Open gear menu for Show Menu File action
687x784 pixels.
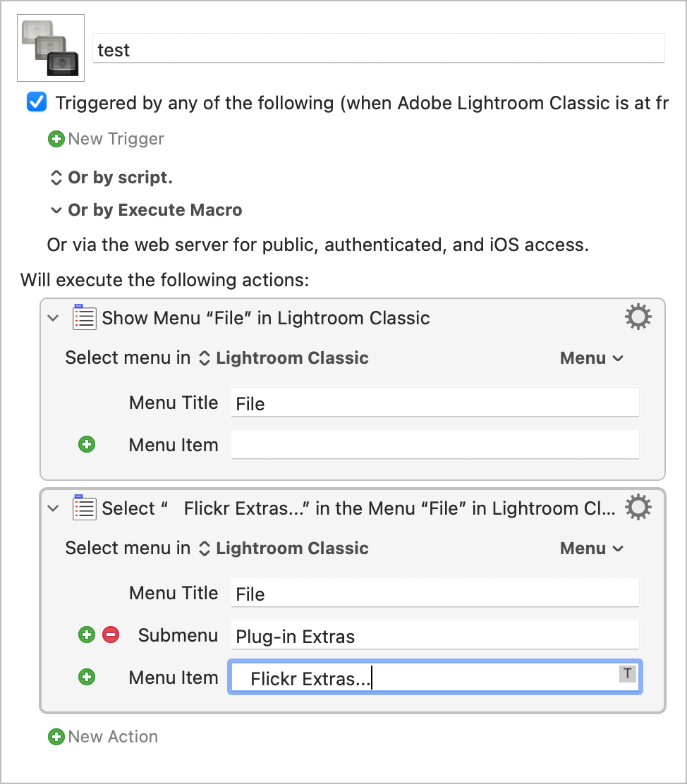[638, 317]
